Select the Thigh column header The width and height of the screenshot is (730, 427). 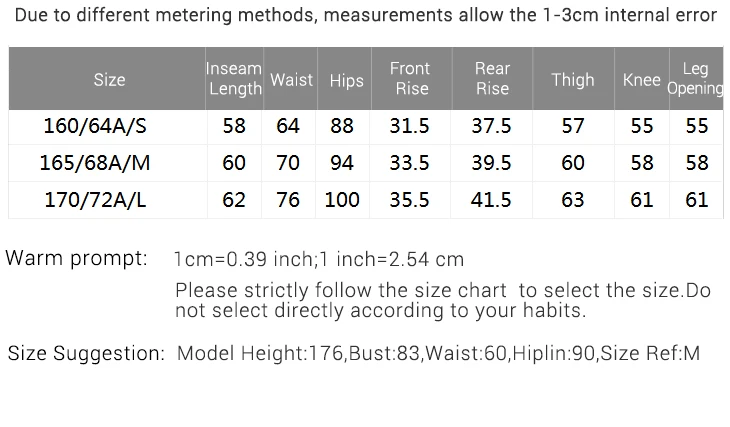[x=573, y=80]
